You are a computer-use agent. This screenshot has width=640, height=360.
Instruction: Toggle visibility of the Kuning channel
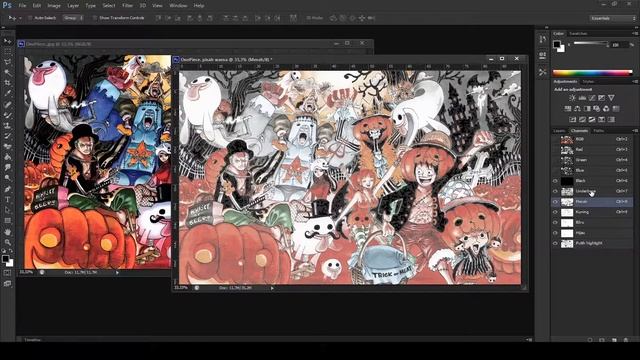tap(555, 212)
